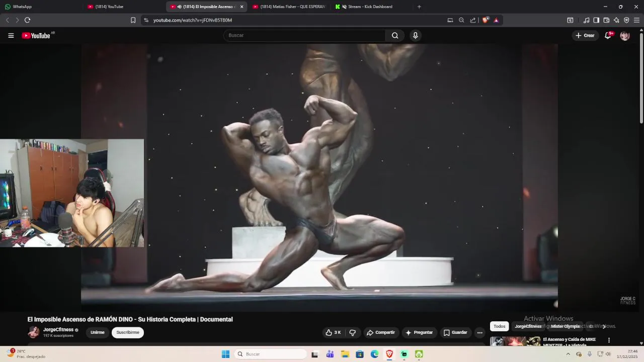Click the Unirme join button
Screen dimensions: 644x362
pyautogui.click(x=97, y=332)
